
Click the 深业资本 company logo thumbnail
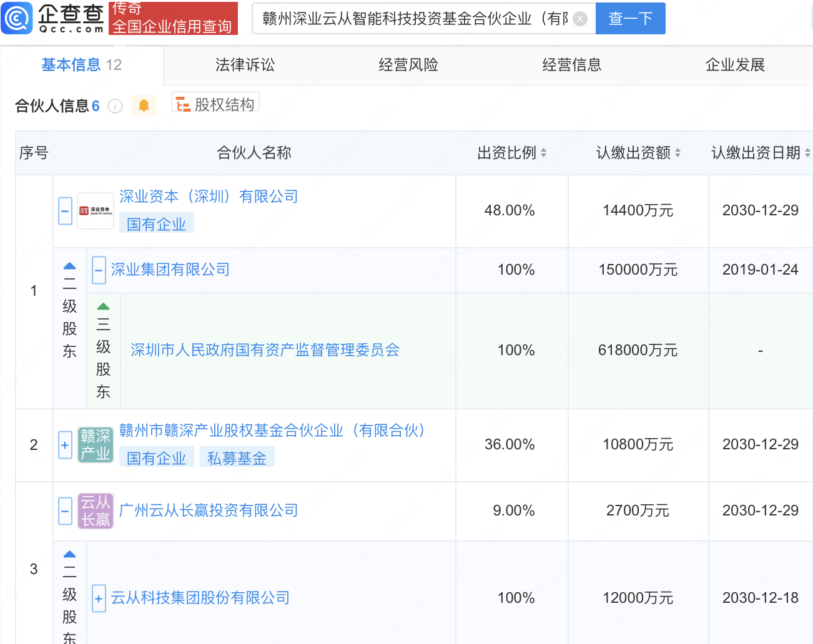tap(96, 211)
